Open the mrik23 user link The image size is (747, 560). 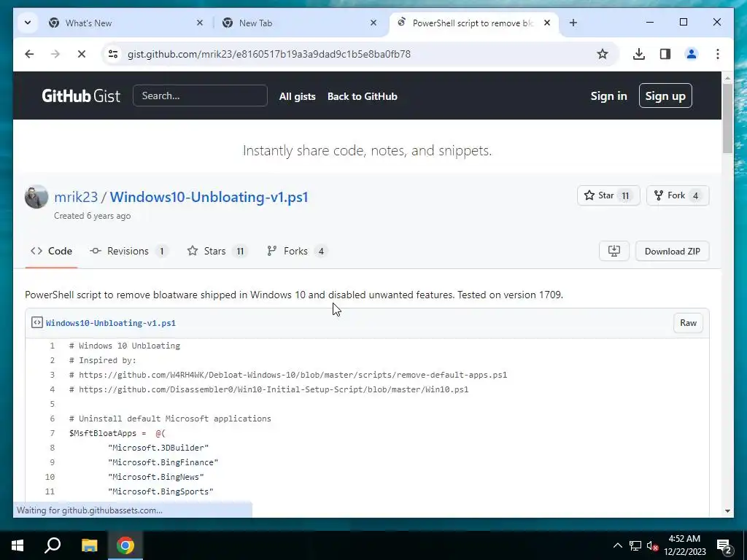click(x=76, y=197)
